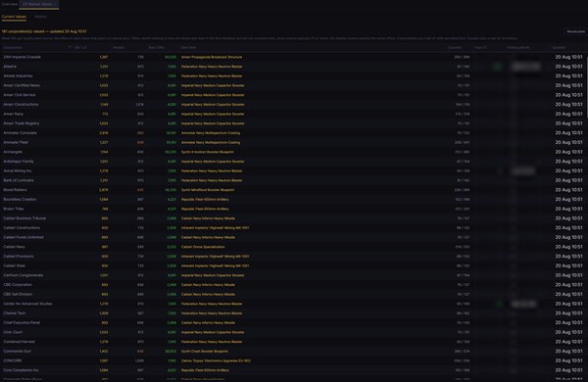Screen dimensions: 588x382
Task: Sort by the Updated column header
Action: (559, 48)
